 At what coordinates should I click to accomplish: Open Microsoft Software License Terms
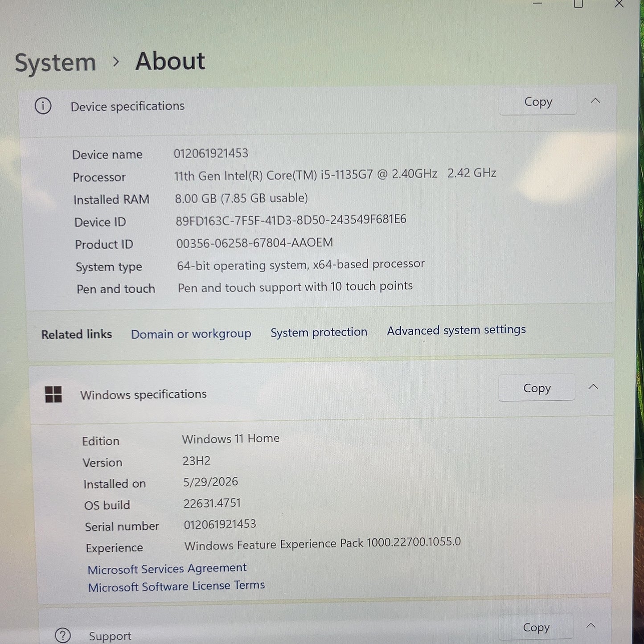click(176, 586)
